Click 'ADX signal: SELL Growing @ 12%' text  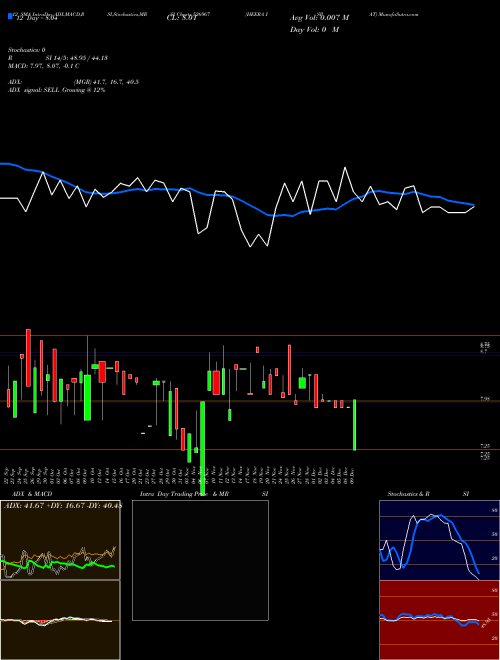(x=56, y=90)
